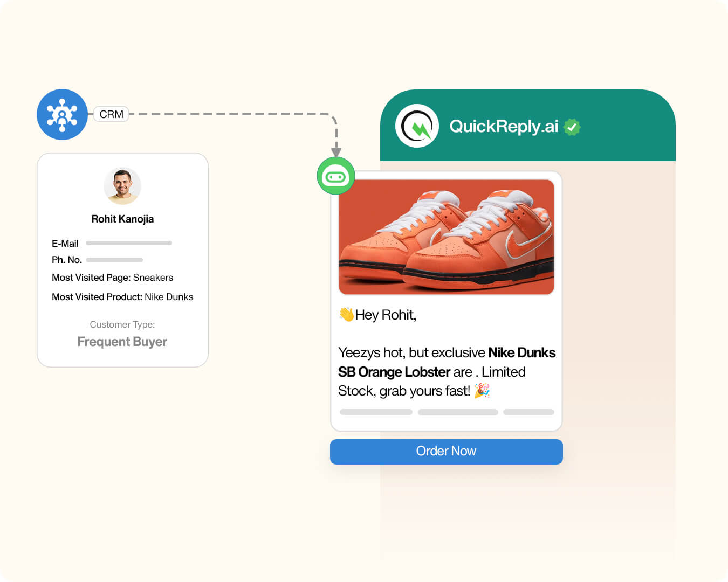
Task: Open the QuickReply.ai lightning logo
Action: (417, 126)
